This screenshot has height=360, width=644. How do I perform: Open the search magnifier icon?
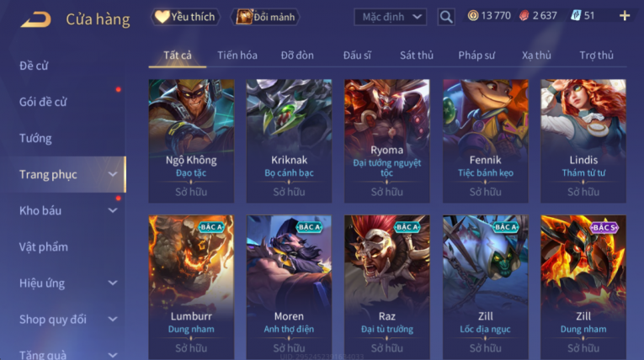446,17
